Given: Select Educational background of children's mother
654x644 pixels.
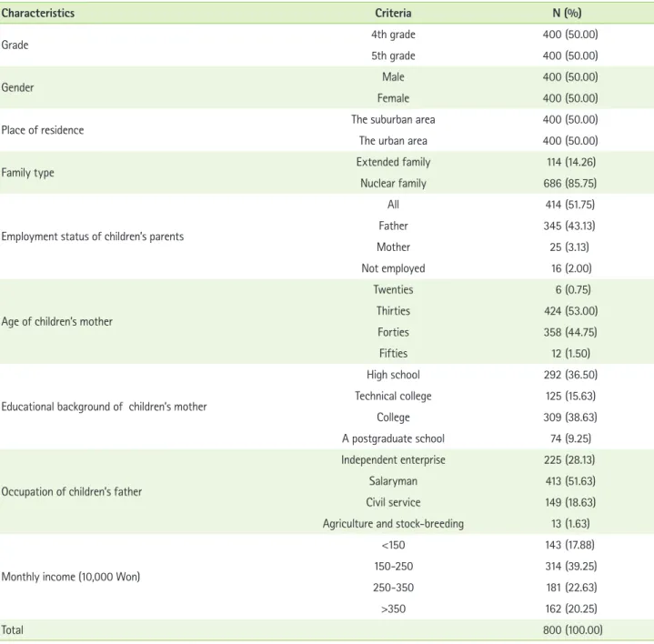Looking at the screenshot, I should click(104, 407).
